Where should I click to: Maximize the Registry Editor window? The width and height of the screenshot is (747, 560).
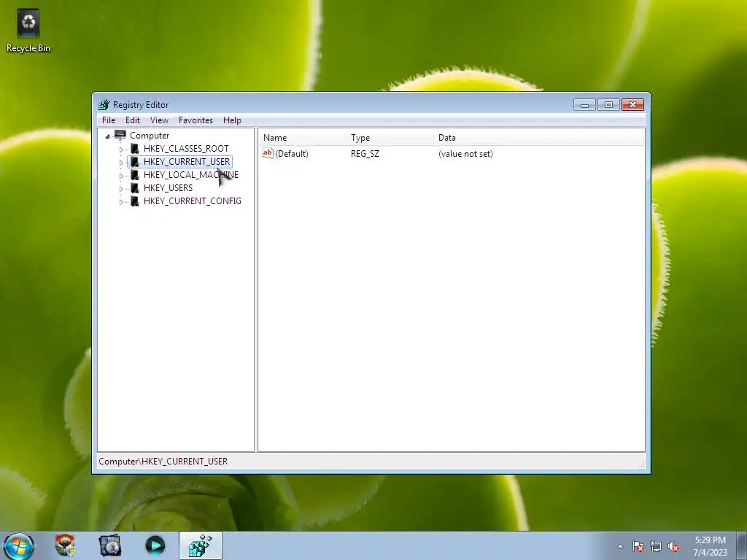click(x=608, y=105)
